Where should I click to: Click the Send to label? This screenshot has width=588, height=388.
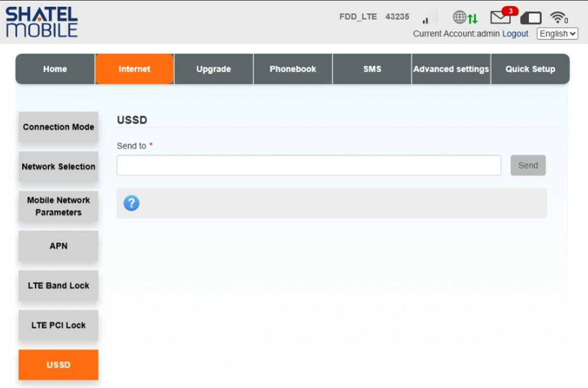(x=131, y=146)
